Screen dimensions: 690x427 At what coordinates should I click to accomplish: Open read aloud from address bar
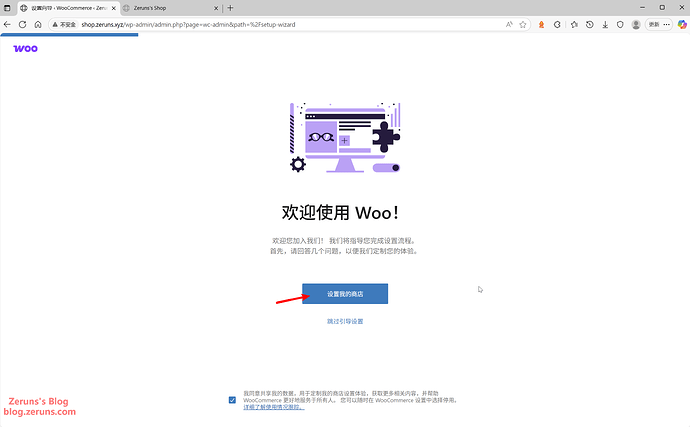(x=509, y=25)
